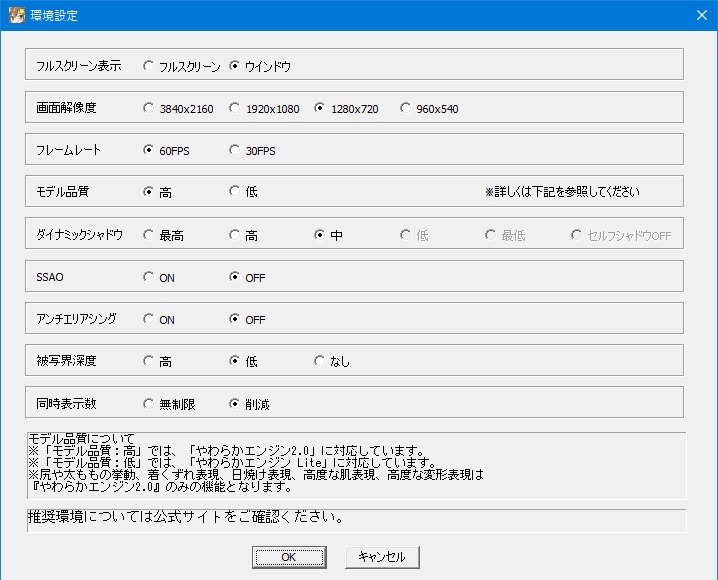
Task: Set frame rate to 30FPS
Action: tap(235, 150)
